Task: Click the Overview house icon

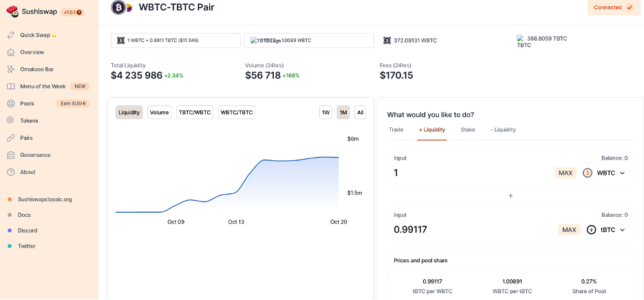Action: [x=11, y=52]
